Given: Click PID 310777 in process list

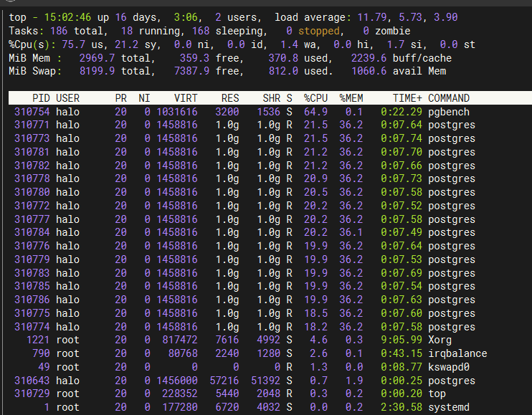Looking at the screenshot, I should click(x=32, y=219).
